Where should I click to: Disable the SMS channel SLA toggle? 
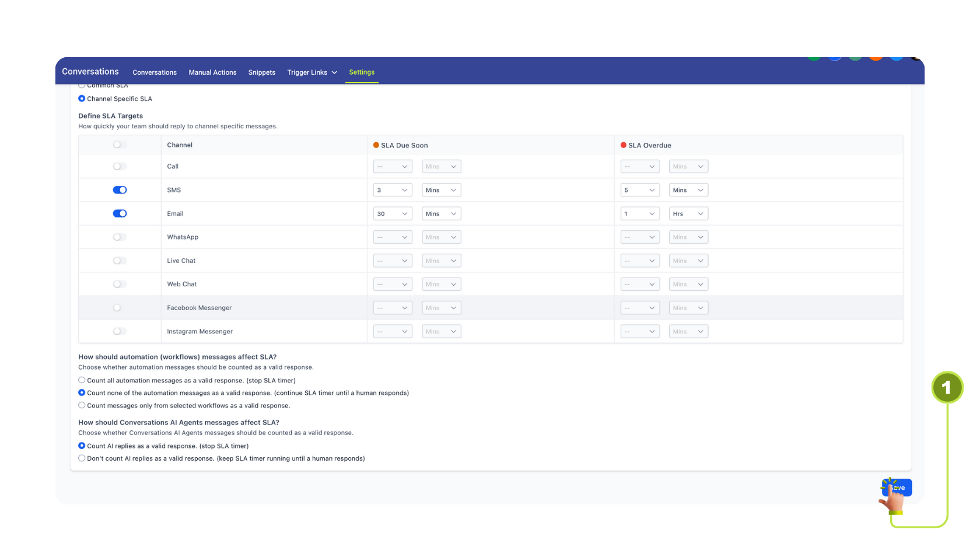pyautogui.click(x=120, y=190)
